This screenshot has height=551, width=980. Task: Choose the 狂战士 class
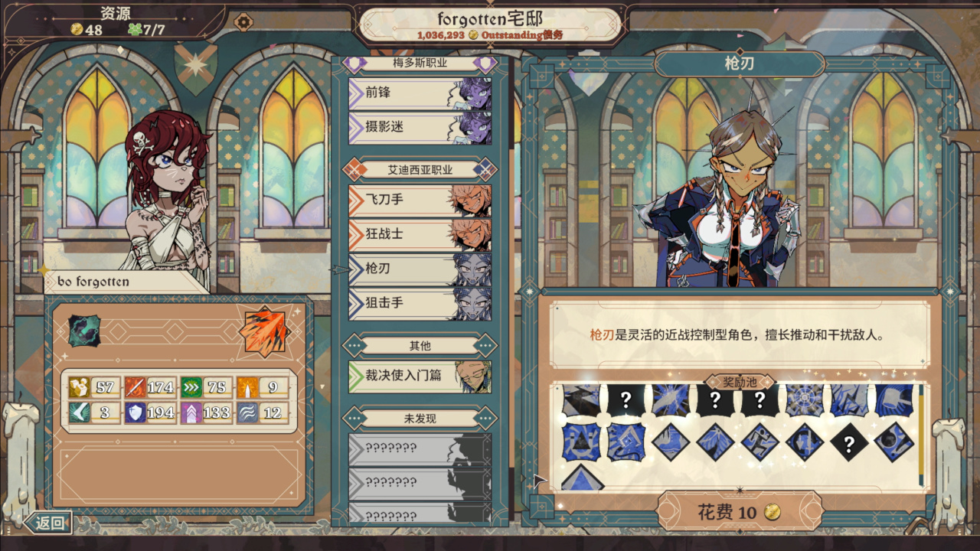click(x=420, y=234)
